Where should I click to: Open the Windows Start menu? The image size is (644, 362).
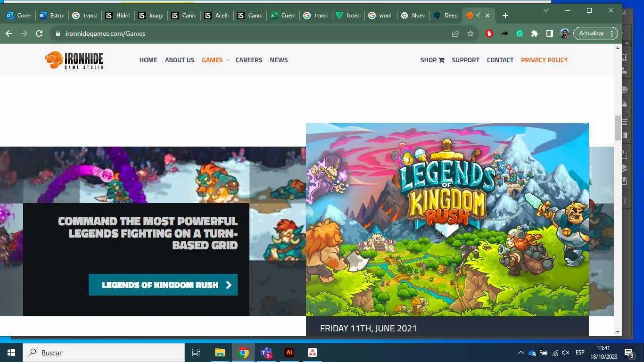pos(11,353)
